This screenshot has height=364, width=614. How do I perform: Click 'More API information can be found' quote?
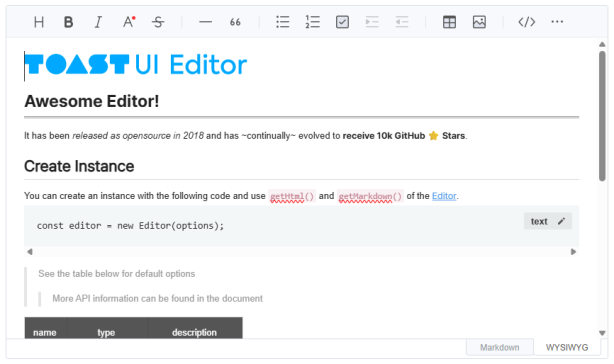[157, 299]
